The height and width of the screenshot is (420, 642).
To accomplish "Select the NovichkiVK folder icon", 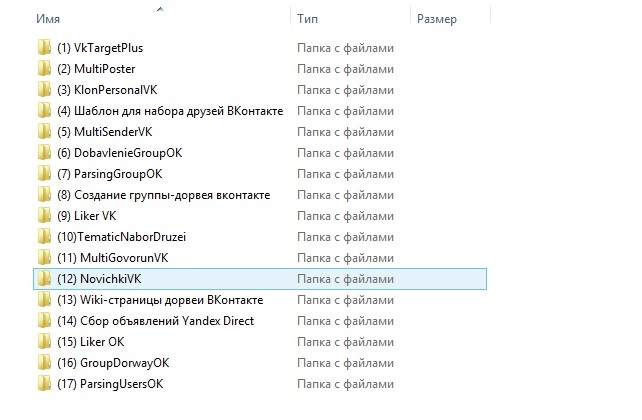I will [x=44, y=279].
